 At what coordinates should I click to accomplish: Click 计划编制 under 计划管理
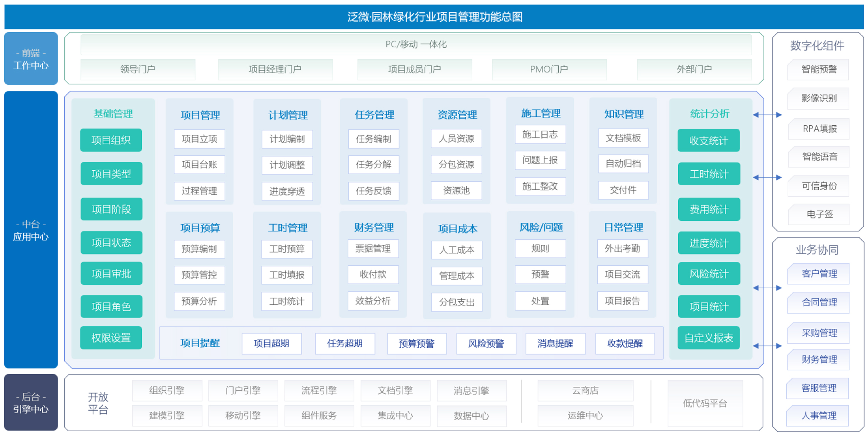click(287, 139)
